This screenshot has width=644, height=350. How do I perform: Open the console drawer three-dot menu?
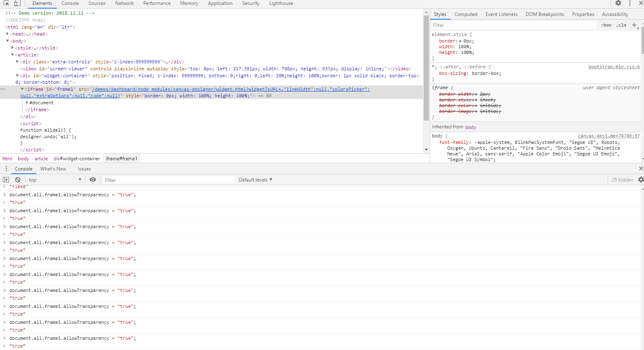[6, 169]
